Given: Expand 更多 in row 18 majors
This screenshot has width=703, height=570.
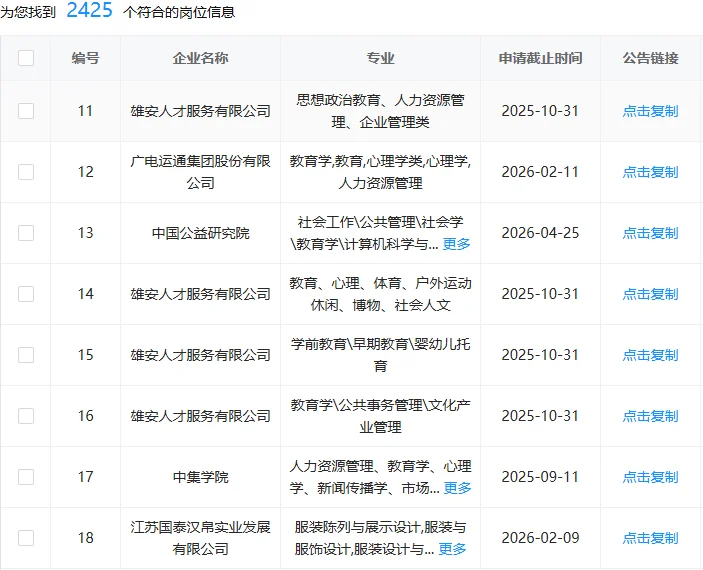Looking at the screenshot, I should tap(452, 549).
